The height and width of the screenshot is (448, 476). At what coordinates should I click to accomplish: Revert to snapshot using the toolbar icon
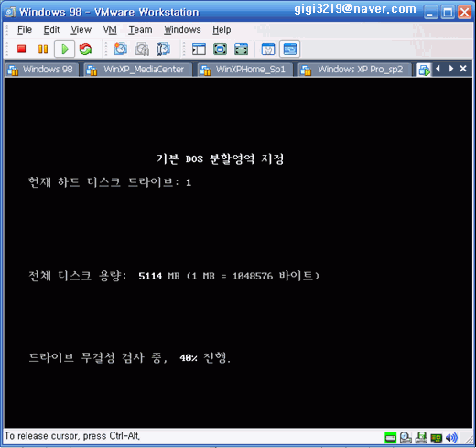[x=142, y=49]
